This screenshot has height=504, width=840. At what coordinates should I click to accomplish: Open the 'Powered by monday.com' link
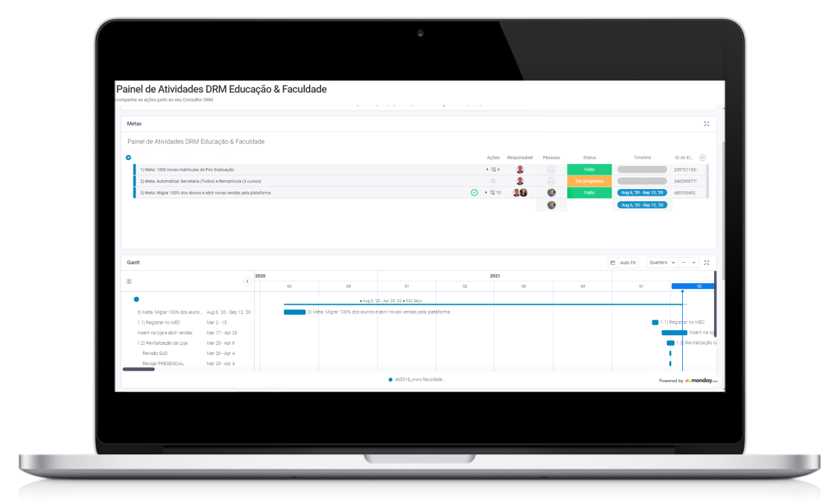coord(688,381)
